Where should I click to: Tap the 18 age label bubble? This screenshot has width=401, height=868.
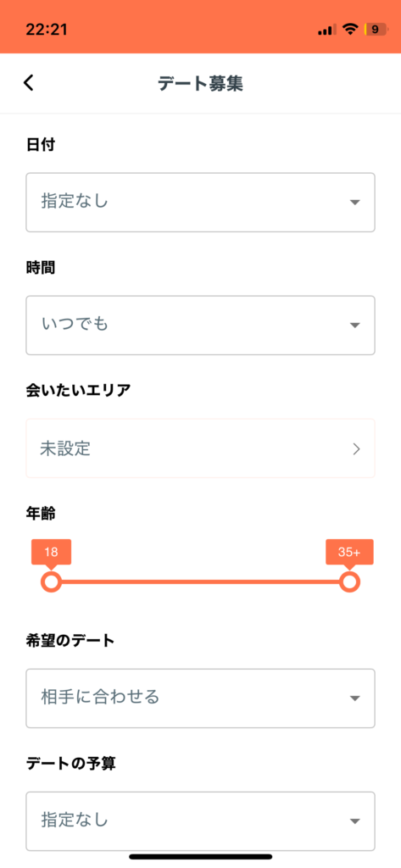tap(51, 553)
